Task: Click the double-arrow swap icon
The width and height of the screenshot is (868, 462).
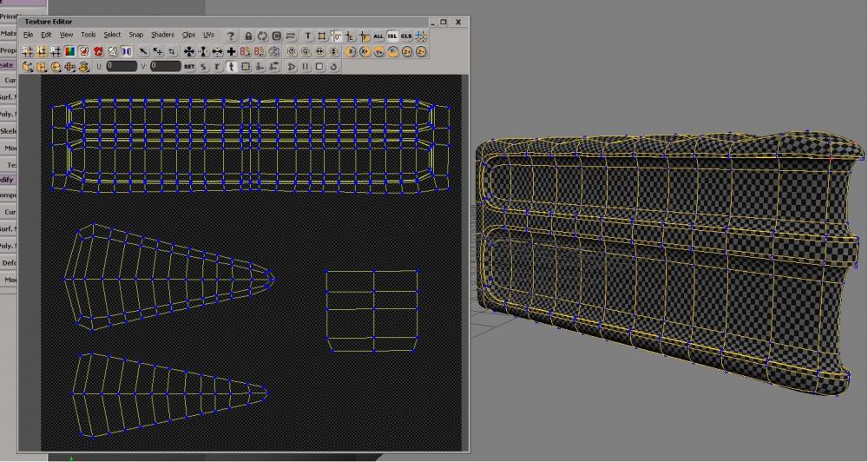Action: coord(291,36)
